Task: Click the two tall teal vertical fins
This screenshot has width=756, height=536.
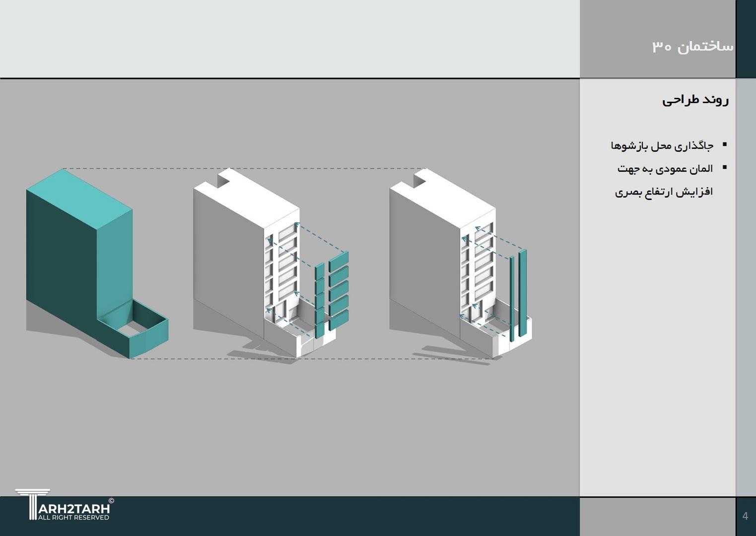Action: pos(518,295)
